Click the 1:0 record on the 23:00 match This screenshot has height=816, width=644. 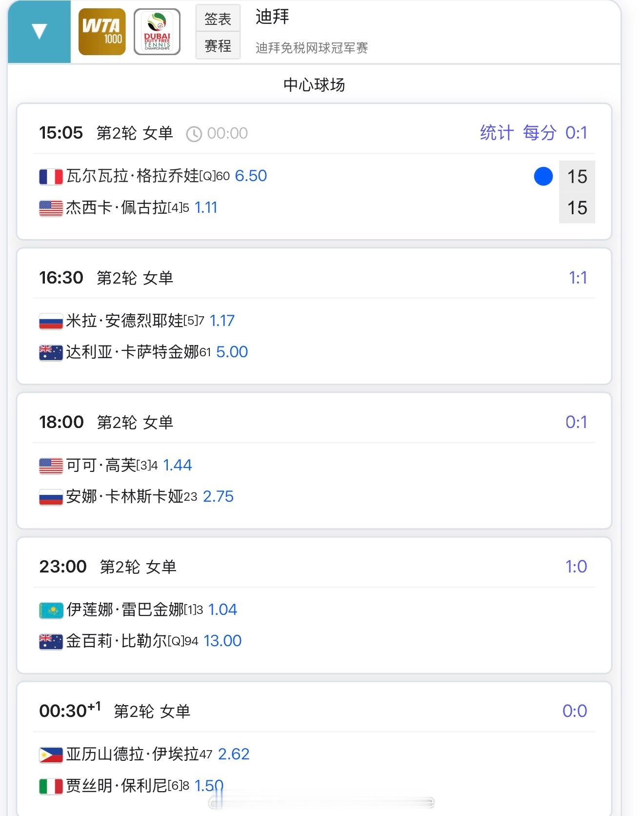point(576,567)
